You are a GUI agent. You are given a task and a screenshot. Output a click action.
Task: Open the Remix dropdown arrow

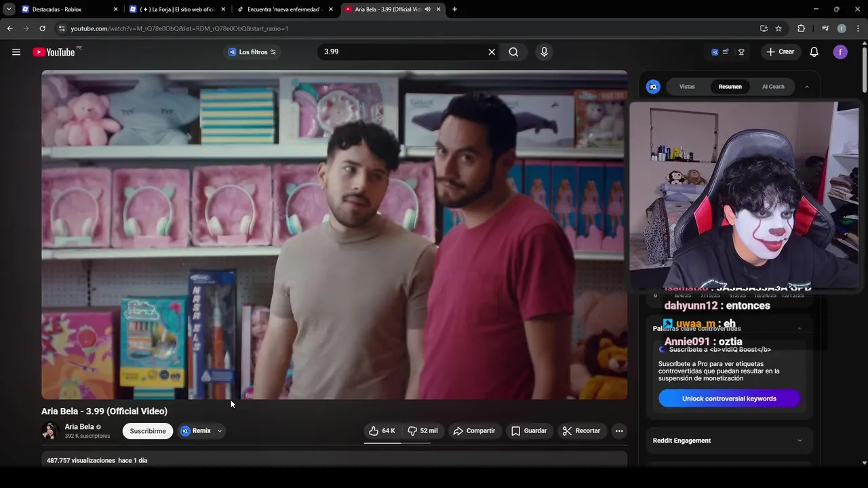[220, 431]
